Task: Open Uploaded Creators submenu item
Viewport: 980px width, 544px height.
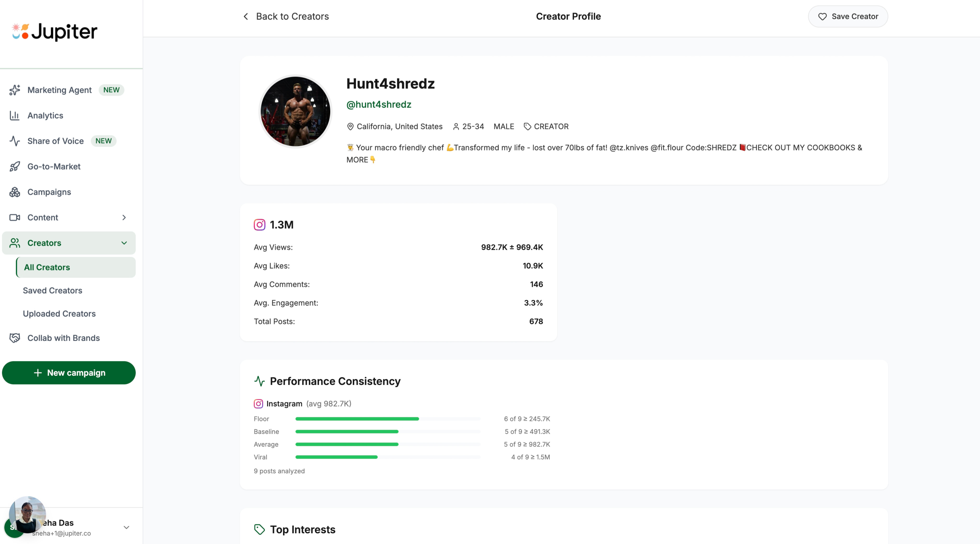Action: pos(59,314)
